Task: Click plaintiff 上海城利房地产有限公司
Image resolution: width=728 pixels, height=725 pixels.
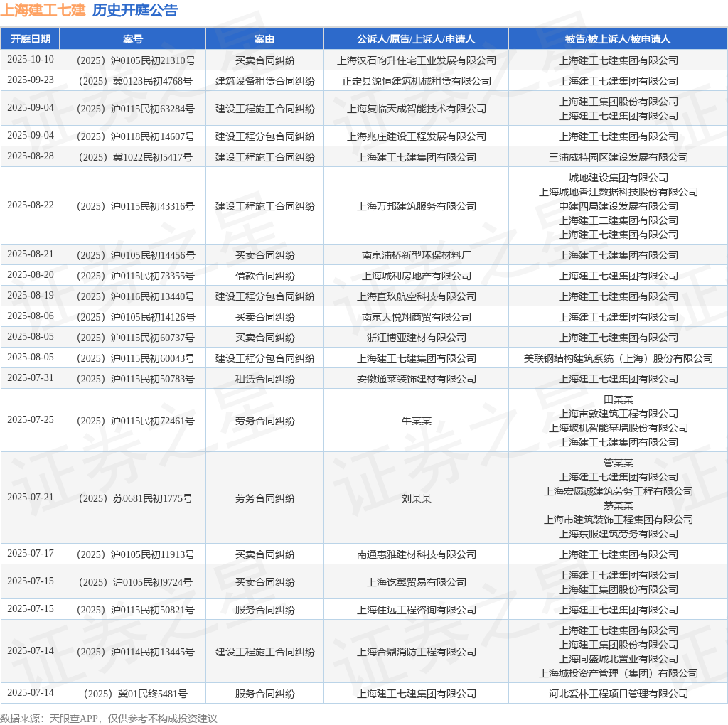Action: [417, 276]
